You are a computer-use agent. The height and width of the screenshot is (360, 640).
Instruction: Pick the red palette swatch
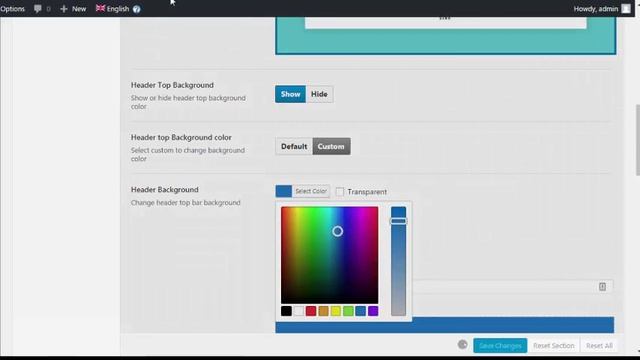pyautogui.click(x=311, y=311)
